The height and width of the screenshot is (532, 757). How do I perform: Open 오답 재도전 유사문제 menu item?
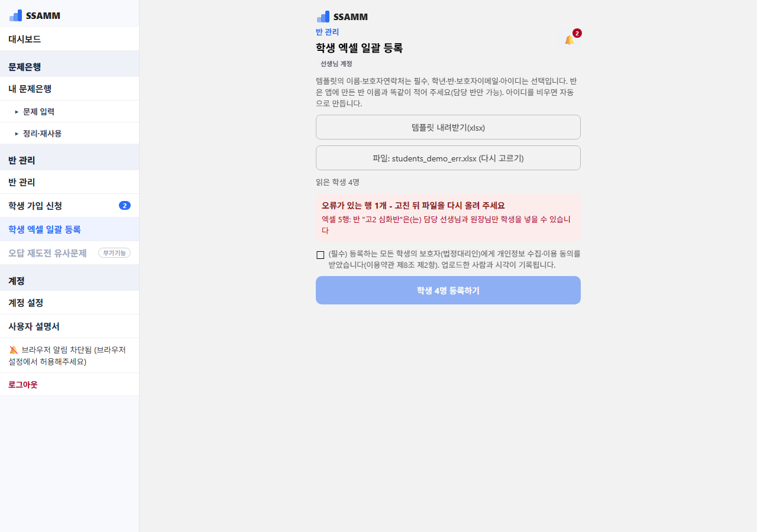click(69, 253)
